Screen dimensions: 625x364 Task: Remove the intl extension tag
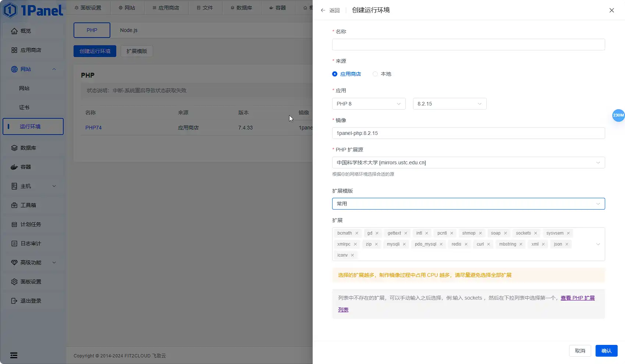point(427,233)
